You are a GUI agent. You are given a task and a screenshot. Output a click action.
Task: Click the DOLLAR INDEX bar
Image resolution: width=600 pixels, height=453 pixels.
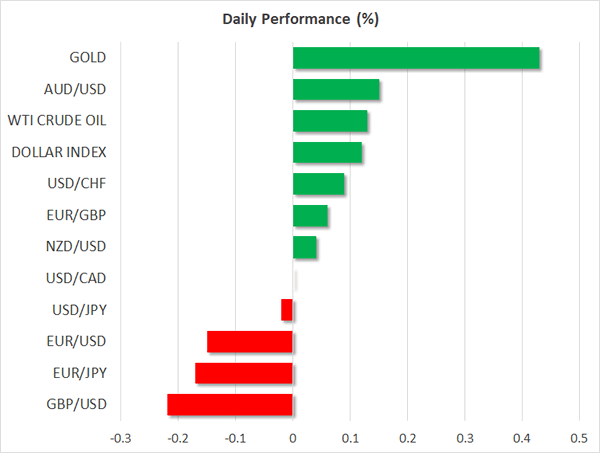(327, 153)
